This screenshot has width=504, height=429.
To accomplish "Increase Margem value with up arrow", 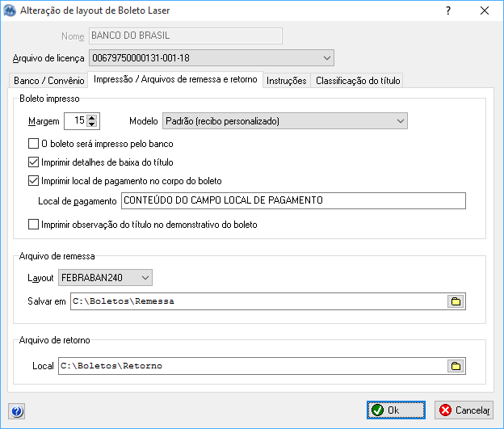I will click(x=92, y=118).
